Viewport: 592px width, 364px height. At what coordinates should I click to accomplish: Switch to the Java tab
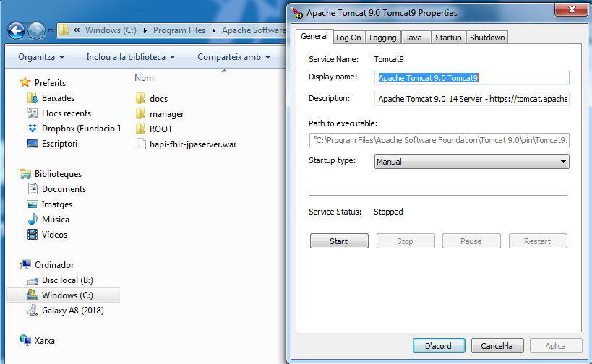pyautogui.click(x=413, y=38)
